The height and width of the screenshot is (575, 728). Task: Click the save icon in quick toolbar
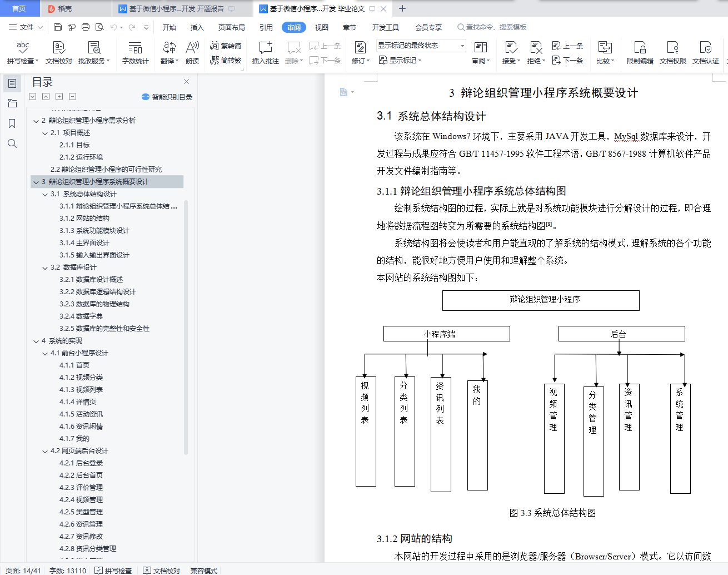[58, 27]
